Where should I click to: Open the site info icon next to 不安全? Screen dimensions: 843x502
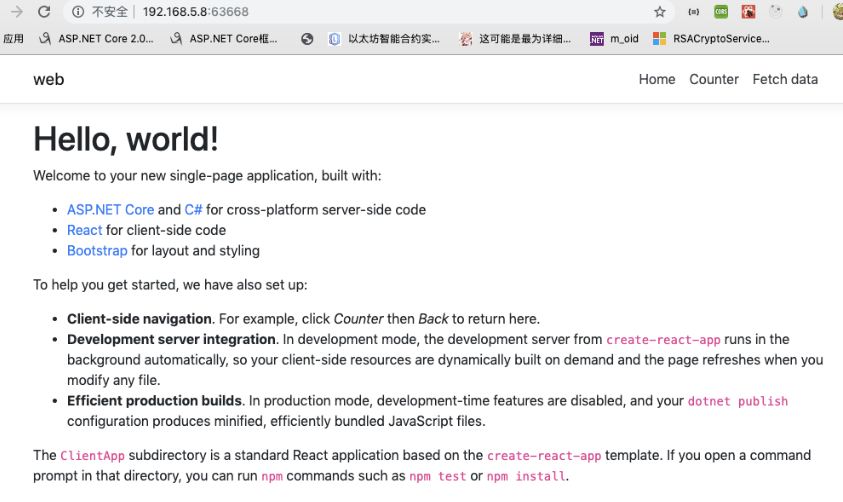pos(78,11)
